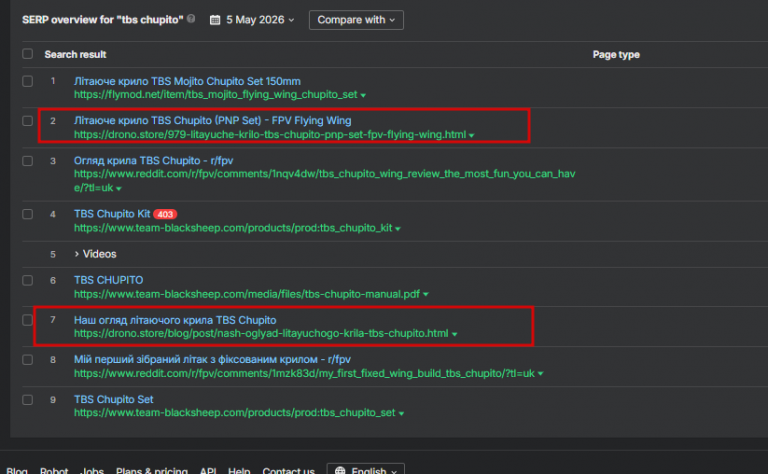
Task: Open URL arrow menu for drono.store blog post URL
Action: (455, 334)
